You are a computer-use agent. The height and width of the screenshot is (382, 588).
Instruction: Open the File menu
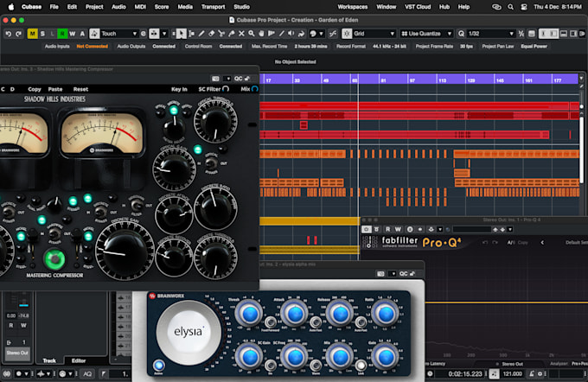pyautogui.click(x=54, y=7)
